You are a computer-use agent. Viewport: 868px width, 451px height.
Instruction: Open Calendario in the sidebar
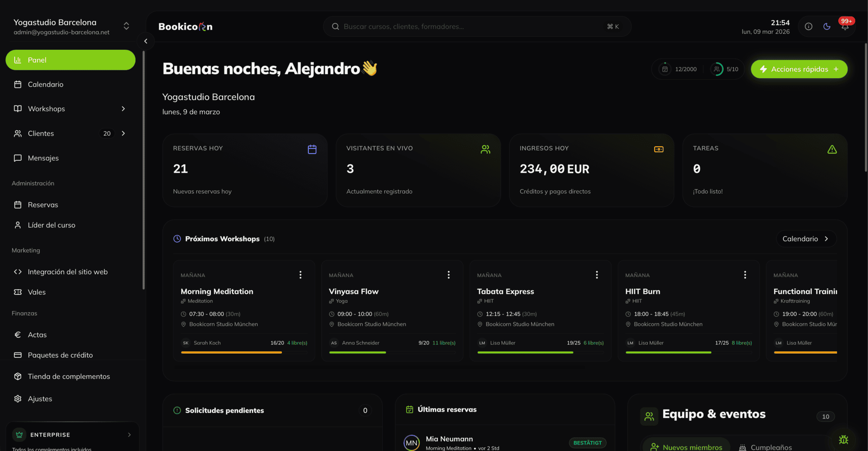coord(46,85)
